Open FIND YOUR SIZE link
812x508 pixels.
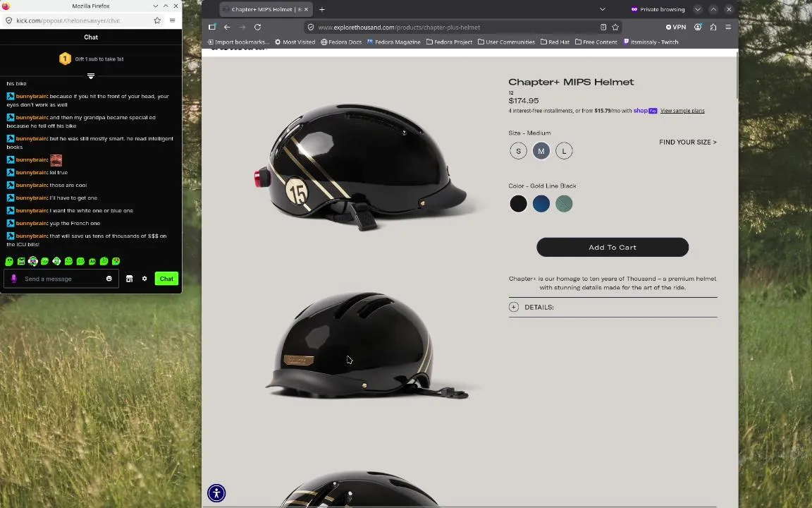[688, 142]
